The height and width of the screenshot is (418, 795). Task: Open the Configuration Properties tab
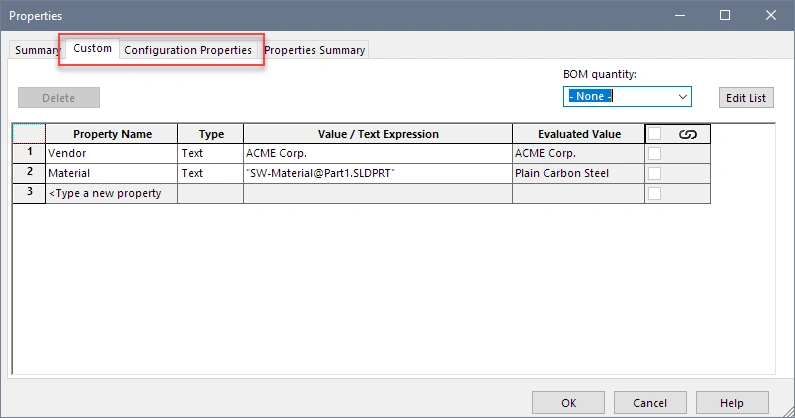188,50
